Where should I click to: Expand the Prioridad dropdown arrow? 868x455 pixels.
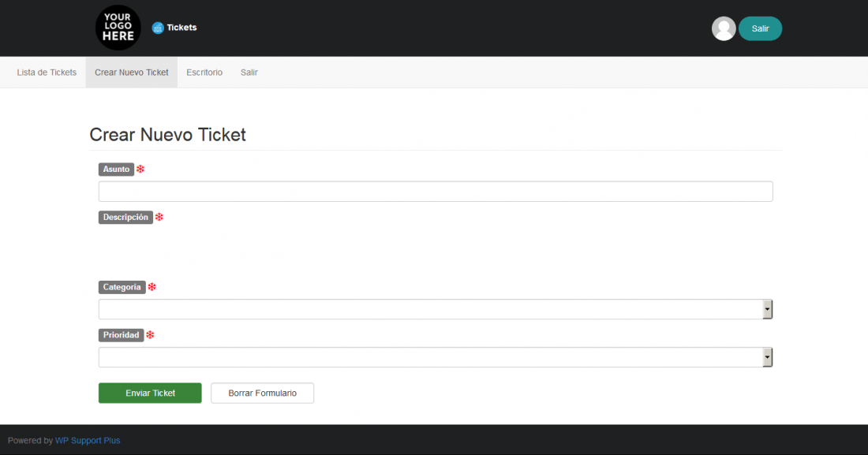tap(767, 357)
